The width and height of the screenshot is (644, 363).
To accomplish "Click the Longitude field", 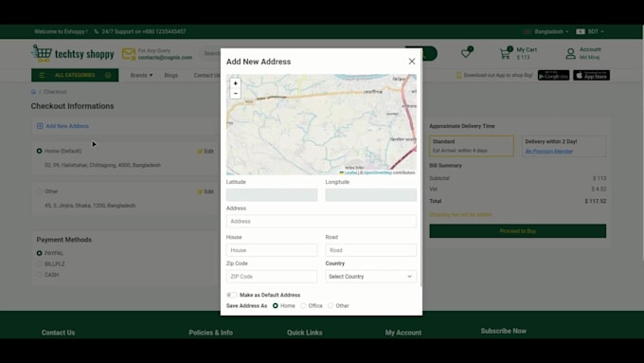I will point(371,195).
